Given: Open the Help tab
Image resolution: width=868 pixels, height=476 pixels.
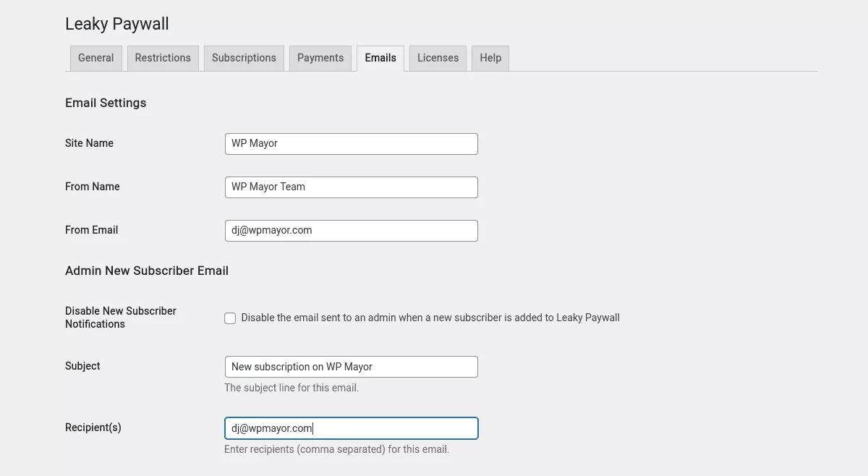Looking at the screenshot, I should (x=490, y=58).
